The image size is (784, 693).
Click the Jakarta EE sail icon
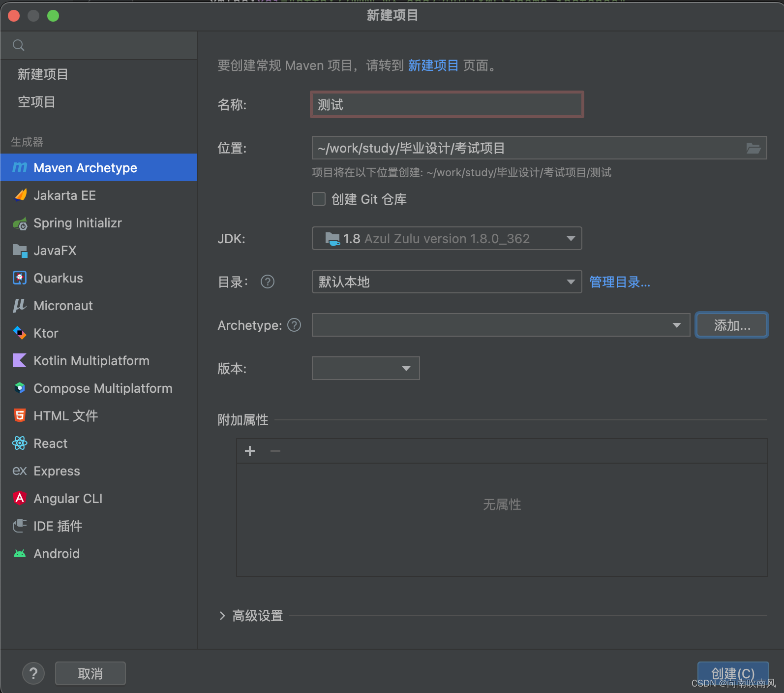pos(20,195)
